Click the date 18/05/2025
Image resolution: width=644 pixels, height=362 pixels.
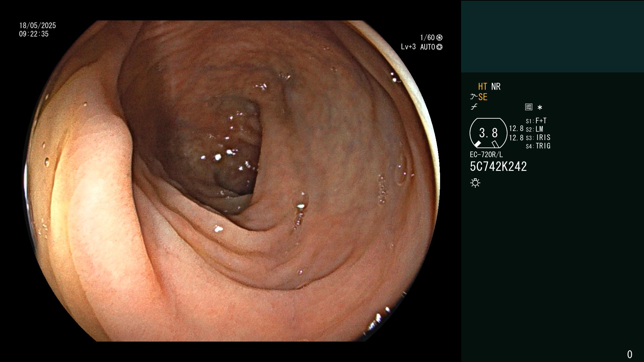click(x=38, y=25)
